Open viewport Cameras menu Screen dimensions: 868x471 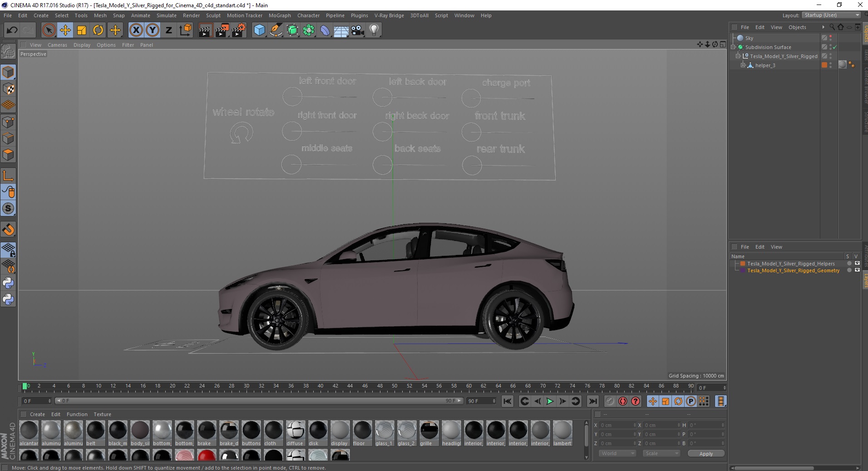pyautogui.click(x=57, y=45)
